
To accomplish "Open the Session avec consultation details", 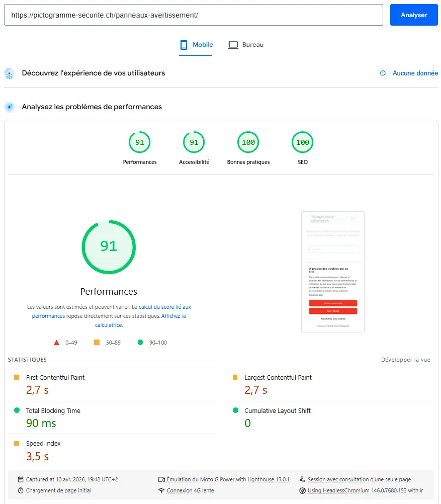I will point(360,479).
